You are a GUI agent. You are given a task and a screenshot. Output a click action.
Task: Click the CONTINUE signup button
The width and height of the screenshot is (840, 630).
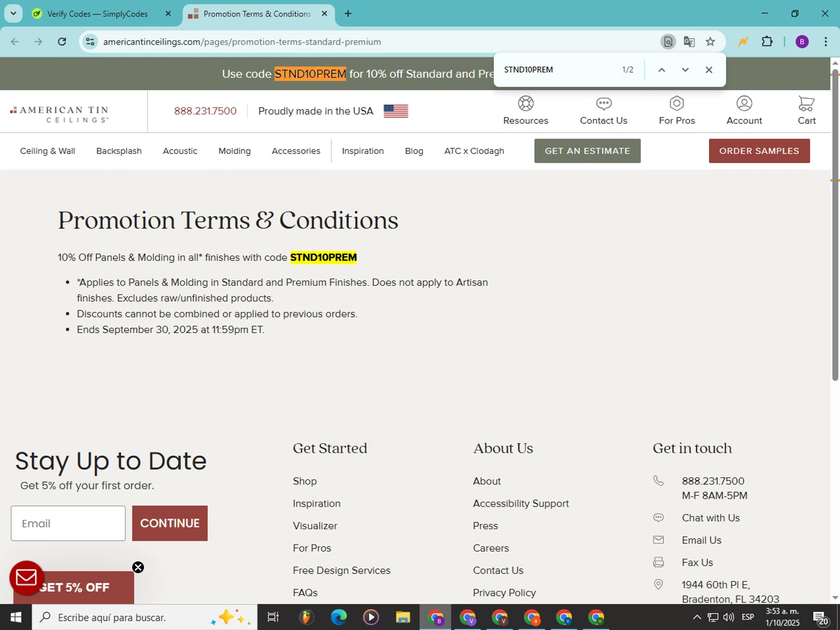[x=170, y=523]
